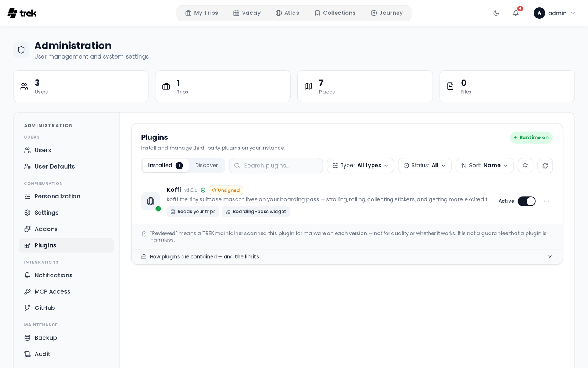Viewport: 588px width, 368px height.
Task: Open Settings in sidebar
Action: click(66, 213)
